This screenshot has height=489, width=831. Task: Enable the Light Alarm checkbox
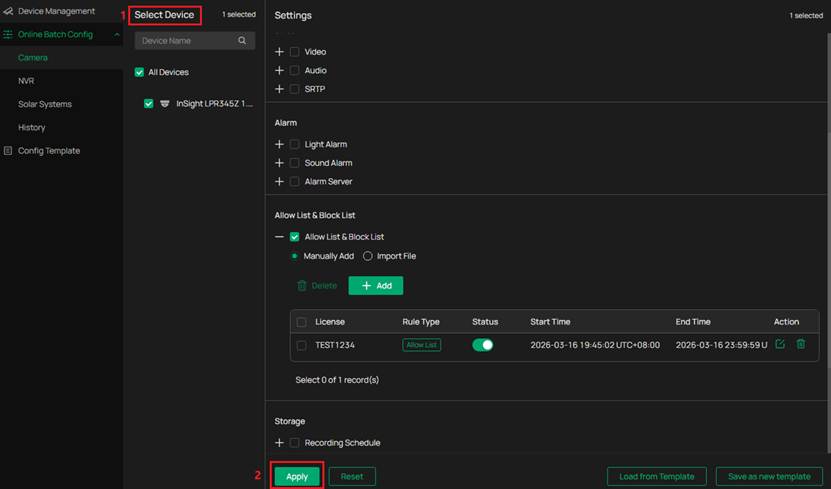coord(294,145)
